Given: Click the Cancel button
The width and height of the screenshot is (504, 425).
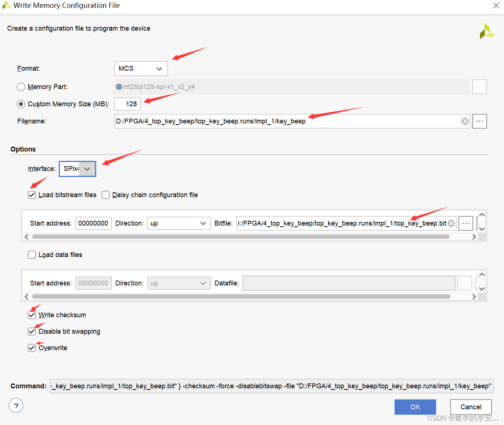Looking at the screenshot, I should (471, 407).
